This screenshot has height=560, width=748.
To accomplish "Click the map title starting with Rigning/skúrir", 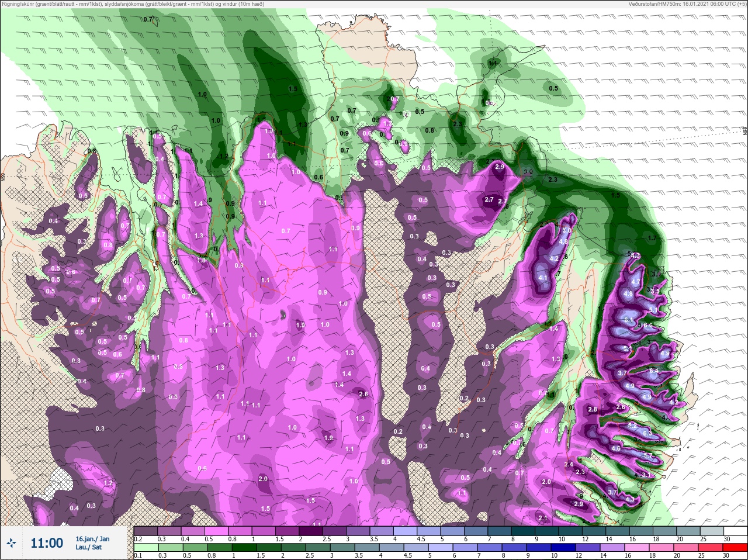I will (133, 4).
